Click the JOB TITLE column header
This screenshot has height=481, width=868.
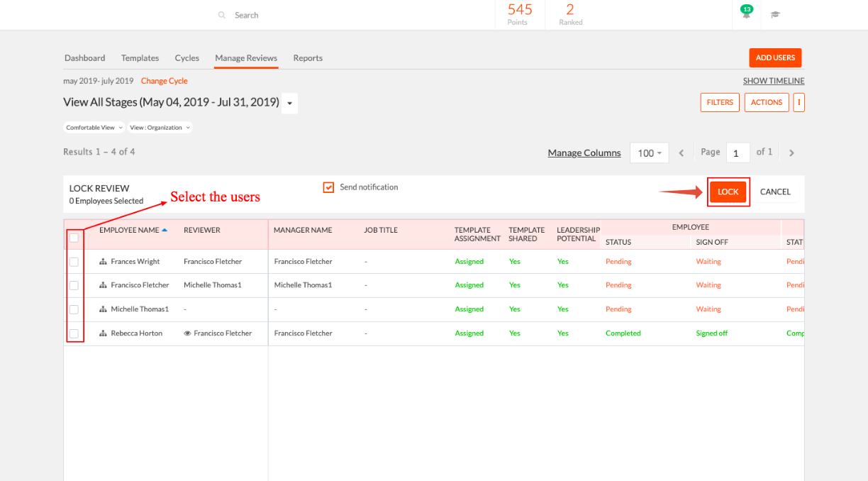click(x=381, y=230)
